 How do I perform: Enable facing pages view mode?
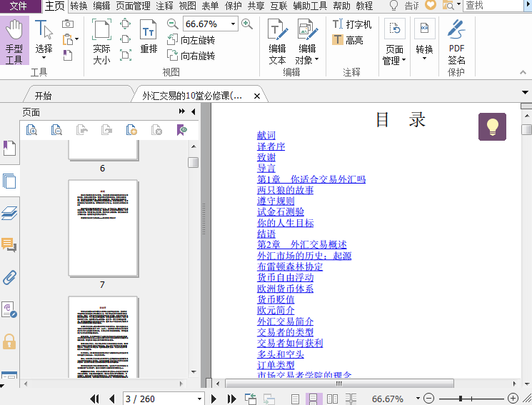point(332,399)
